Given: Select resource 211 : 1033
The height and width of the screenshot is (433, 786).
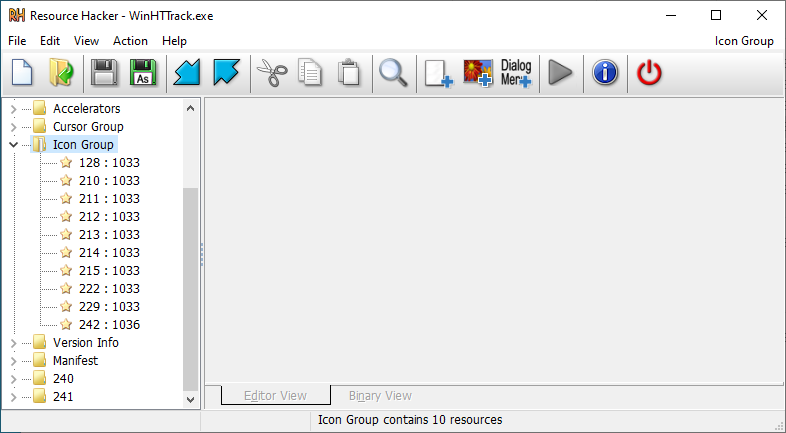Looking at the screenshot, I should pos(109,198).
